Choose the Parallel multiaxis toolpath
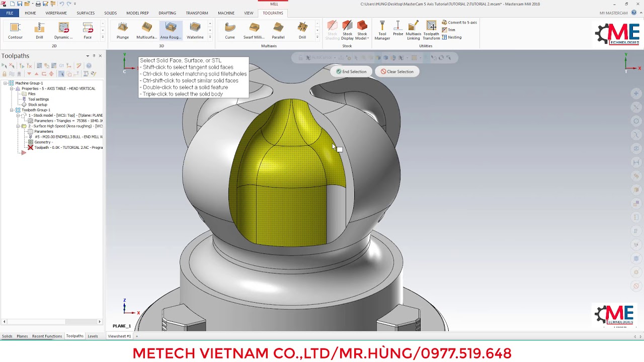This screenshot has height=362, width=644. tap(278, 31)
